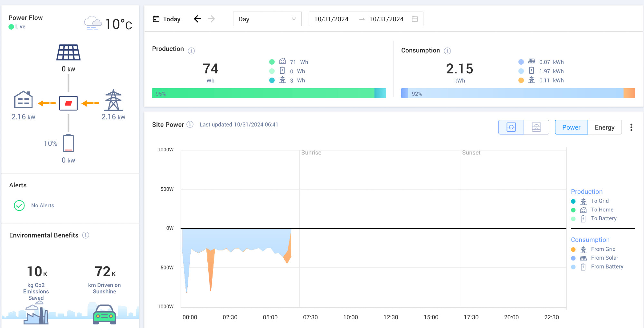
Task: Click the solar icon beside 0.07 kWh
Action: [x=532, y=61]
